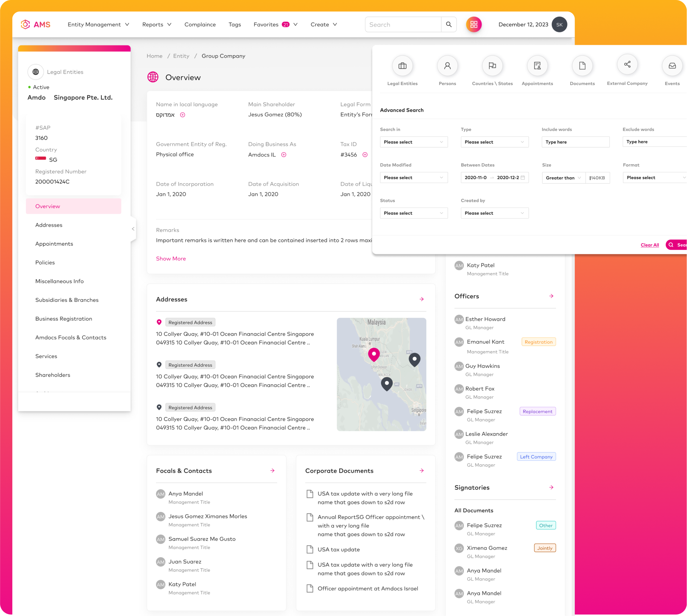Select Documents search category icon

(x=582, y=66)
